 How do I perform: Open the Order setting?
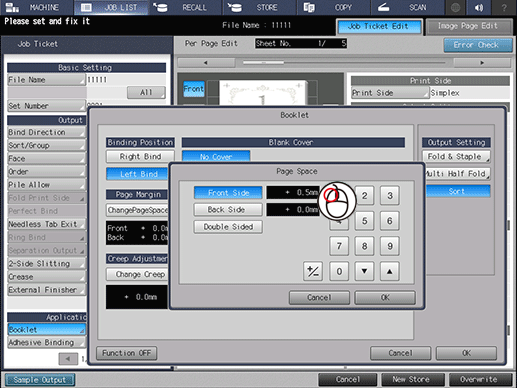coord(46,172)
